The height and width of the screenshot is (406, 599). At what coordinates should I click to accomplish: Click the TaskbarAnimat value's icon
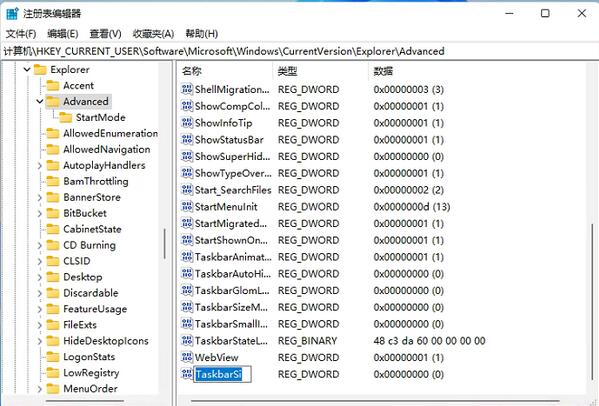187,257
